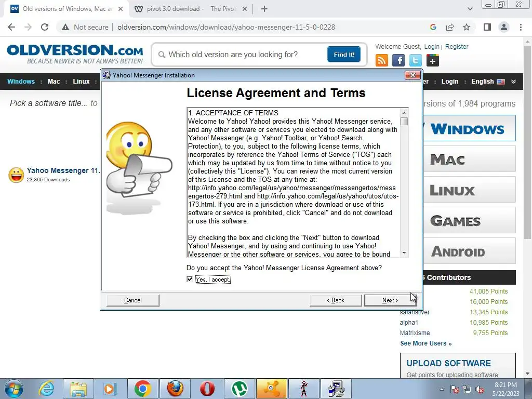Click the Back button in installer

(x=336, y=300)
